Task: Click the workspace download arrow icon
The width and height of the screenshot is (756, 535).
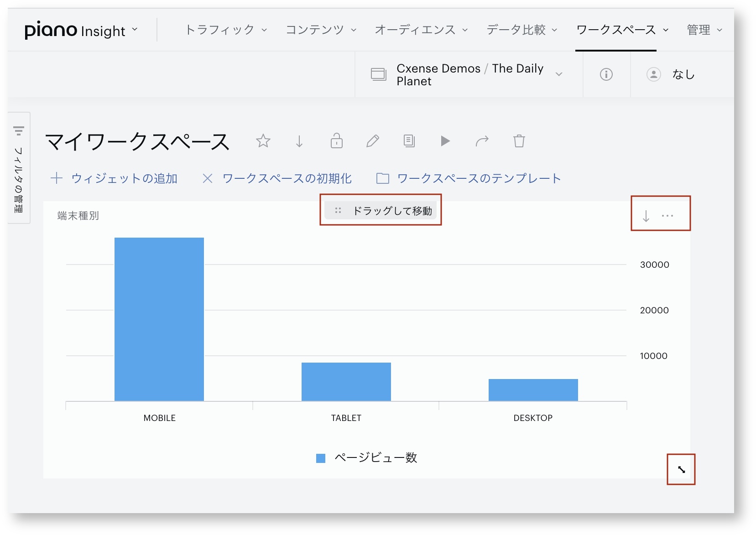Action: click(299, 141)
